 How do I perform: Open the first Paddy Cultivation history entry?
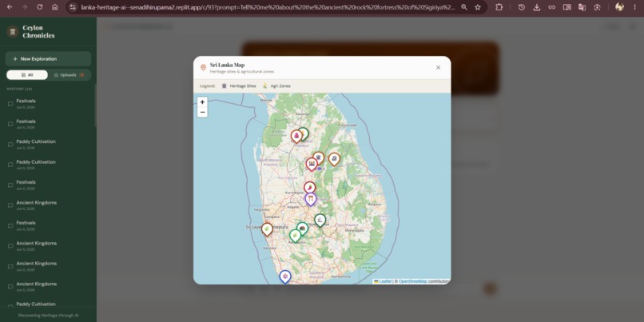pyautogui.click(x=49, y=144)
